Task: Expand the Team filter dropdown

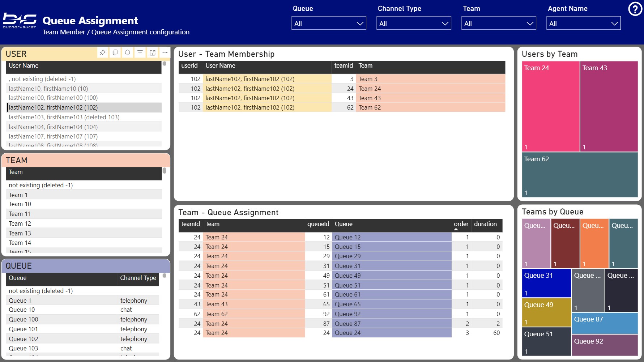Action: point(499,24)
